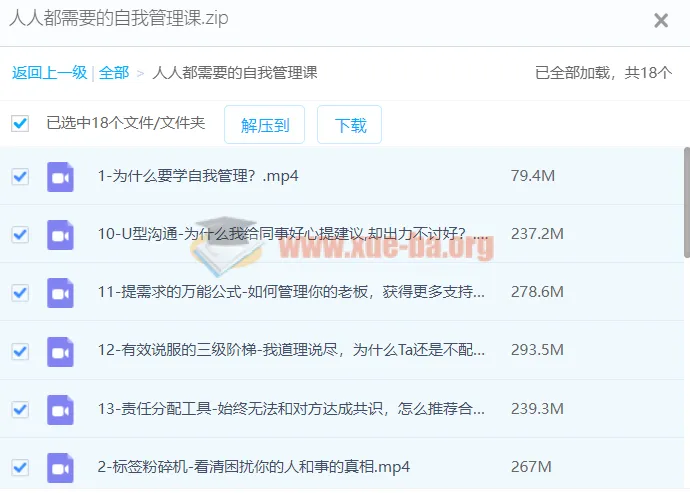The image size is (690, 493).
Task: Click the file list vertical scrollbar
Action: (x=687, y=202)
